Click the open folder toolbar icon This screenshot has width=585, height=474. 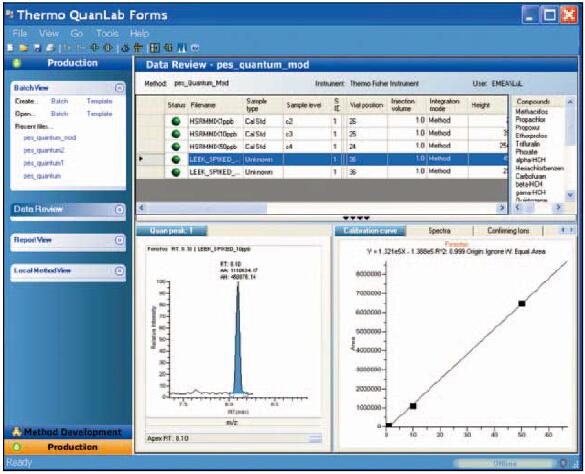pyautogui.click(x=24, y=48)
